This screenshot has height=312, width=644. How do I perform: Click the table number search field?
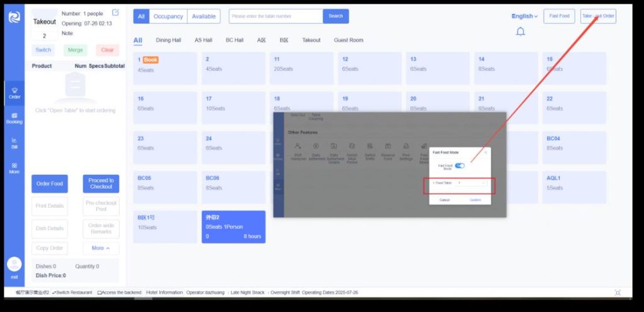(x=275, y=16)
